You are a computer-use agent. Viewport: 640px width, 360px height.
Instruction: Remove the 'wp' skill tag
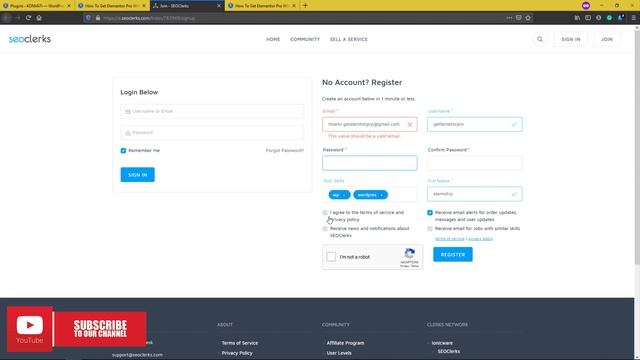click(x=344, y=195)
